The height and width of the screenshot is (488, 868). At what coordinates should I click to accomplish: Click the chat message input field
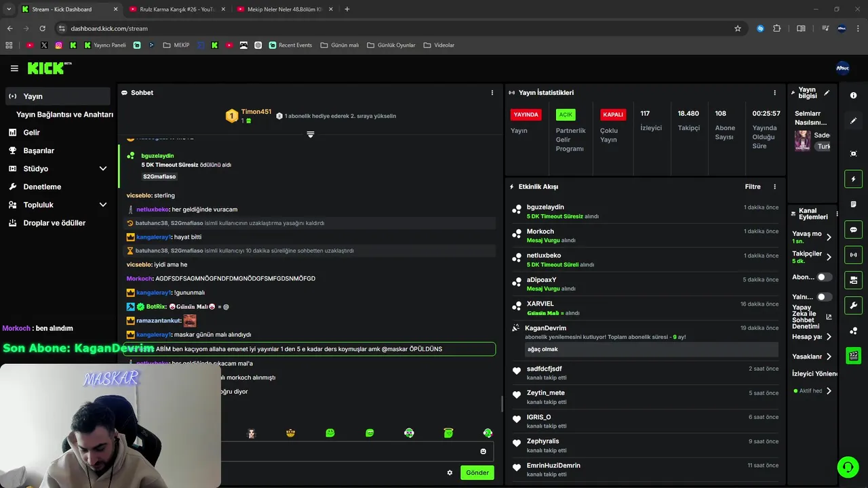349,451
